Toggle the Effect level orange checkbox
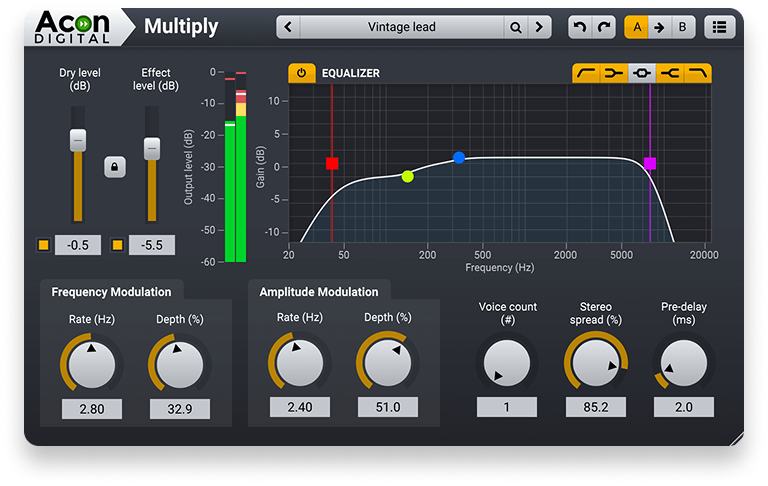 coord(117,245)
